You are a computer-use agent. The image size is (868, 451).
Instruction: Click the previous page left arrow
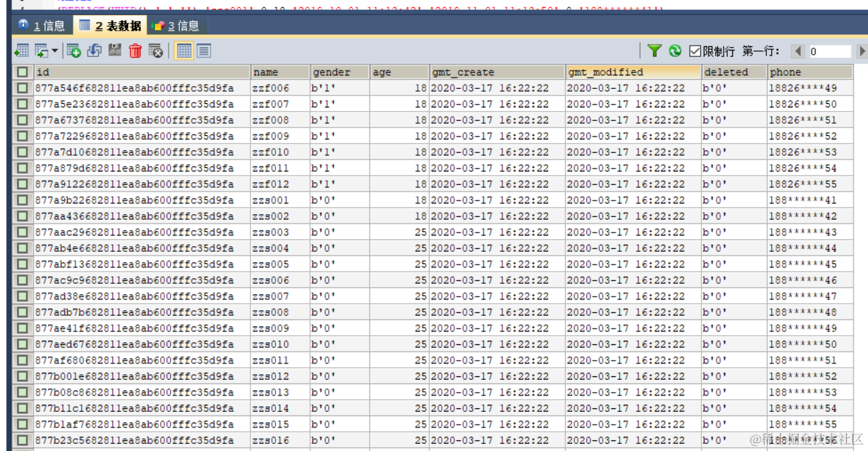coord(798,51)
